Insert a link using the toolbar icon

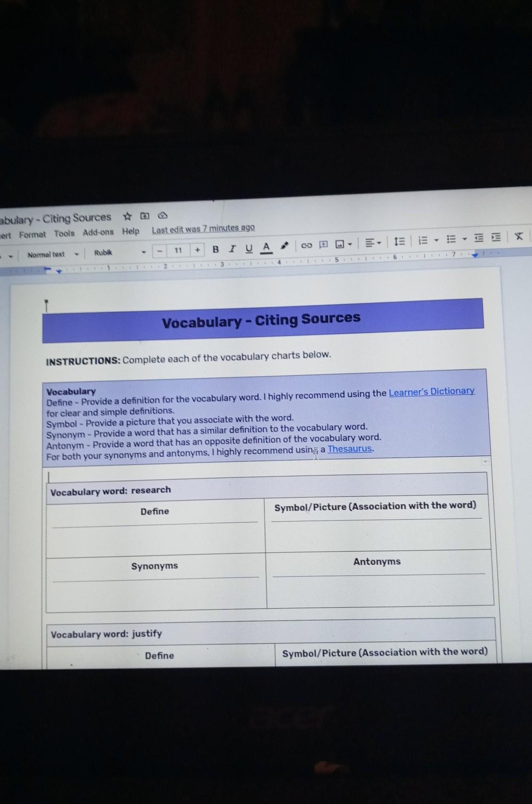pyautogui.click(x=307, y=245)
